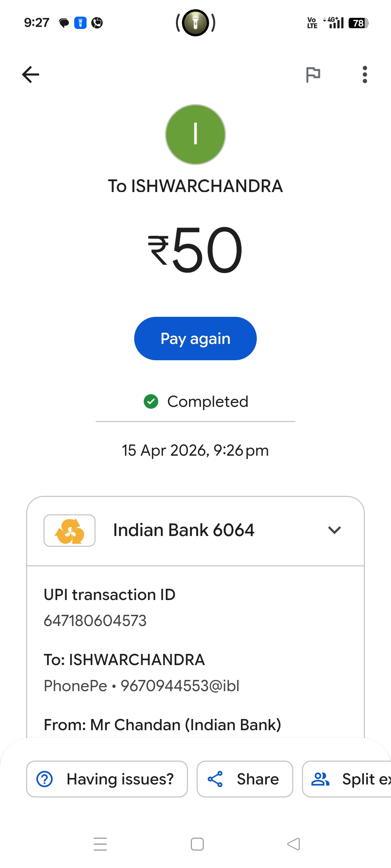Tap the question mark help icon
The width and height of the screenshot is (391, 868).
tap(45, 779)
